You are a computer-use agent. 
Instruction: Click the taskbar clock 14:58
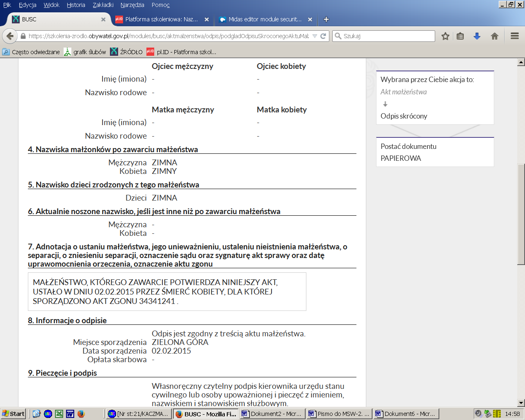pos(512,414)
